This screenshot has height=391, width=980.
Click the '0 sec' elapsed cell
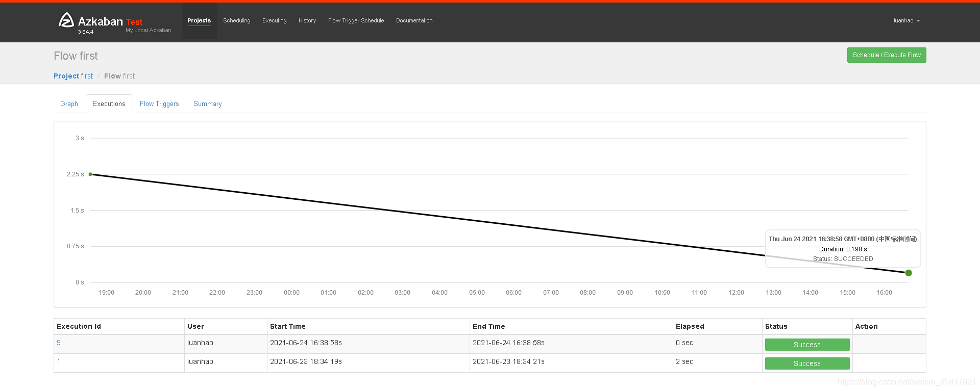tap(718, 344)
